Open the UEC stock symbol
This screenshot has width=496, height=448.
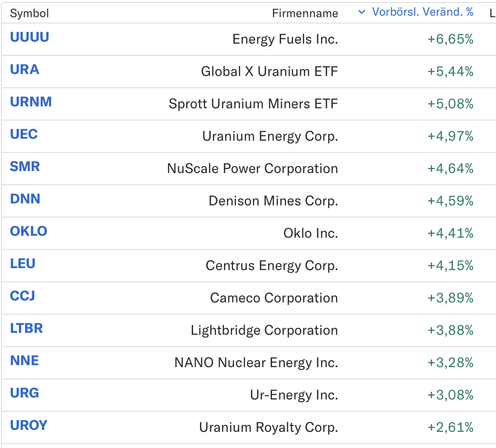pyautogui.click(x=24, y=134)
